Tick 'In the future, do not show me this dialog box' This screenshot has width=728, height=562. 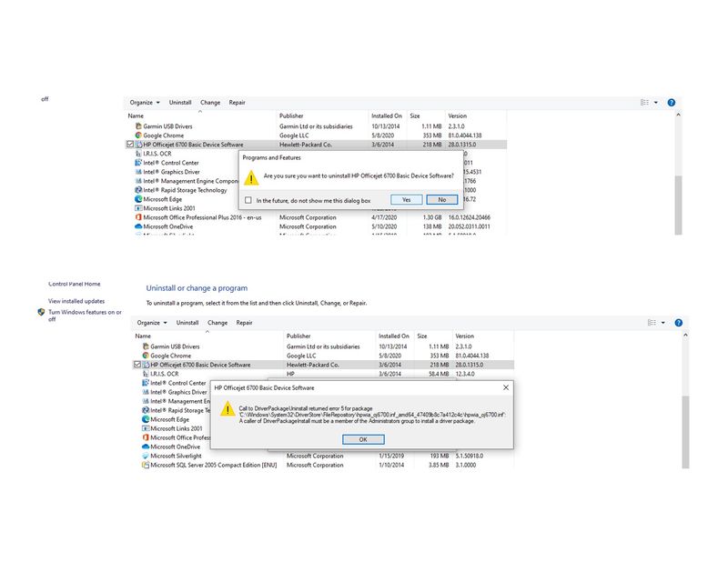pos(248,200)
